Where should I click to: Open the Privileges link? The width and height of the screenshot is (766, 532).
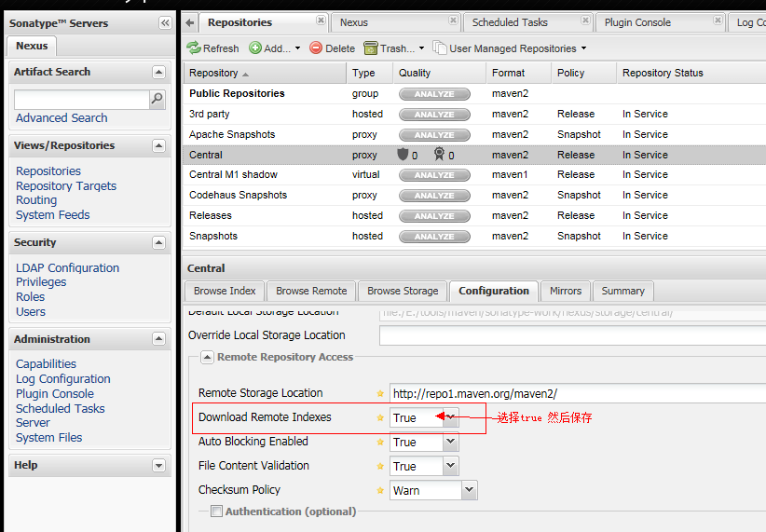coord(41,282)
